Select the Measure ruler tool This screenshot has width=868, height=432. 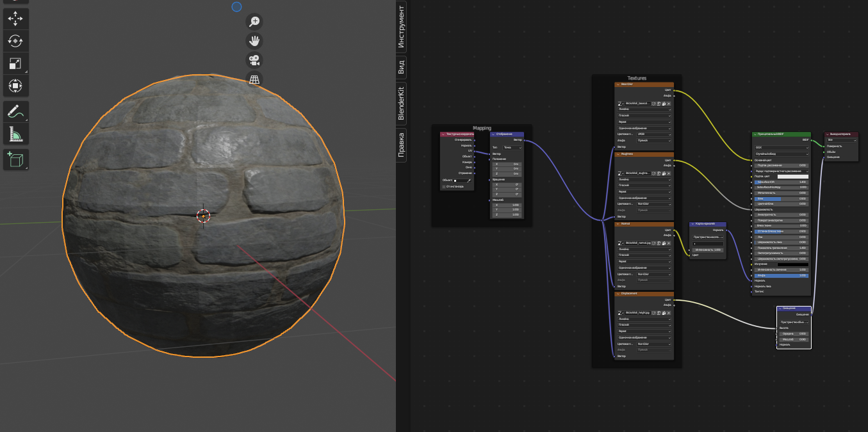tap(15, 134)
